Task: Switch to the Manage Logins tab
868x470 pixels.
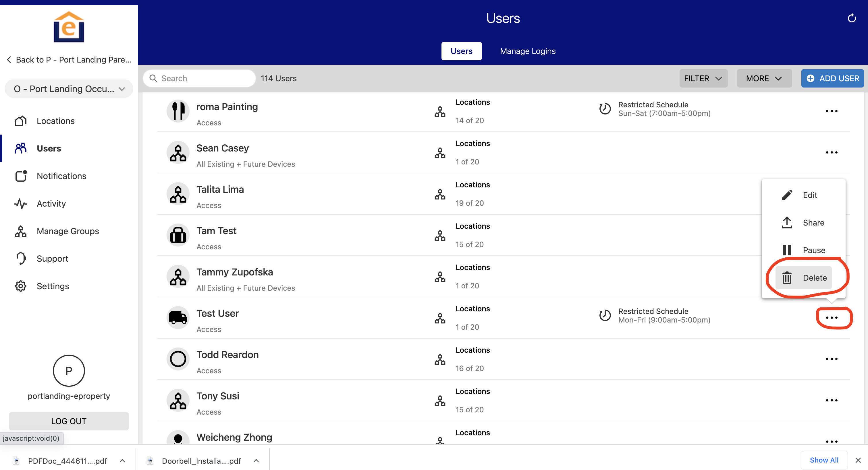Action: 527,51
